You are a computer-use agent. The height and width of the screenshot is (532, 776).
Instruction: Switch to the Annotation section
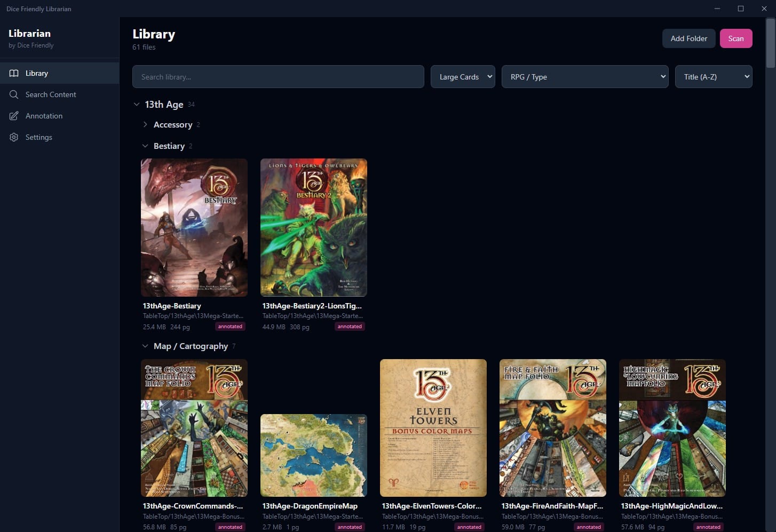pos(44,116)
